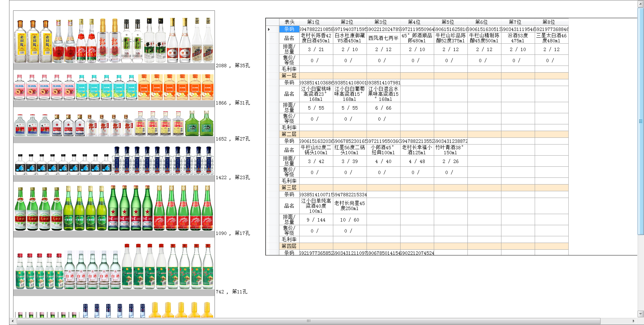Click the horizontal scrollbar left arrow
644x325 pixels.
click(x=13, y=321)
